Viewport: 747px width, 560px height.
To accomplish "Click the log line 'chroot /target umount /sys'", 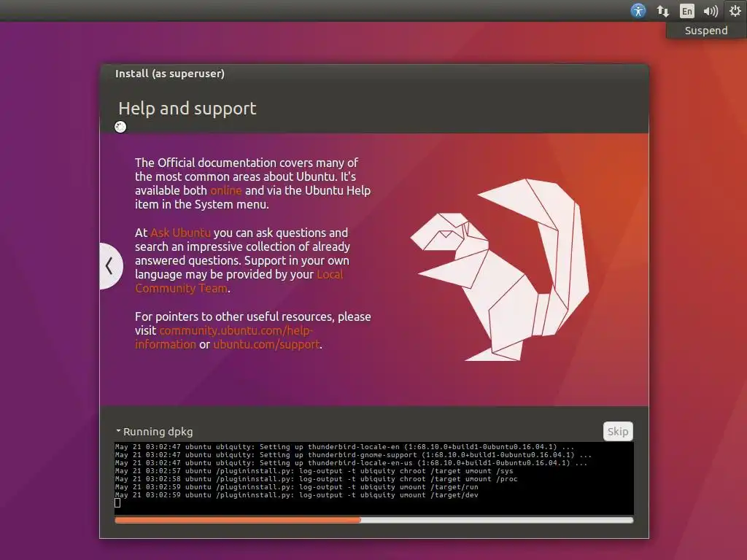I will pos(314,471).
